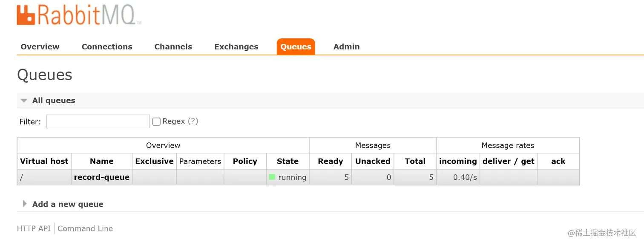644x245 pixels.
Task: Go to the Channels tab
Action: click(173, 47)
